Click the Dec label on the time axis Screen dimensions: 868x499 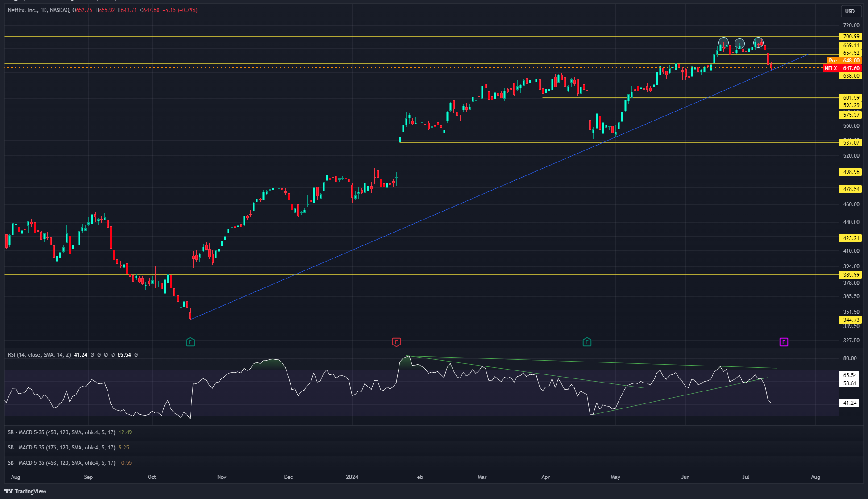click(289, 477)
